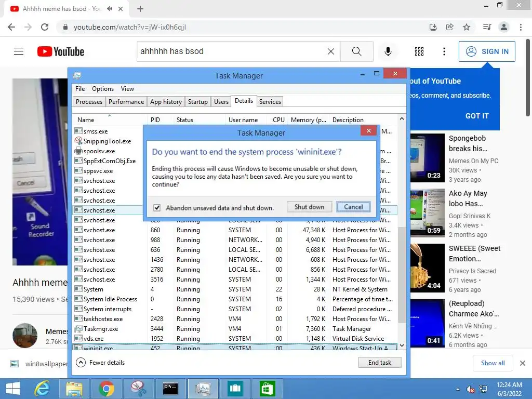Select System Idle Process row
This screenshot has width=532, height=399.
pyautogui.click(x=235, y=299)
